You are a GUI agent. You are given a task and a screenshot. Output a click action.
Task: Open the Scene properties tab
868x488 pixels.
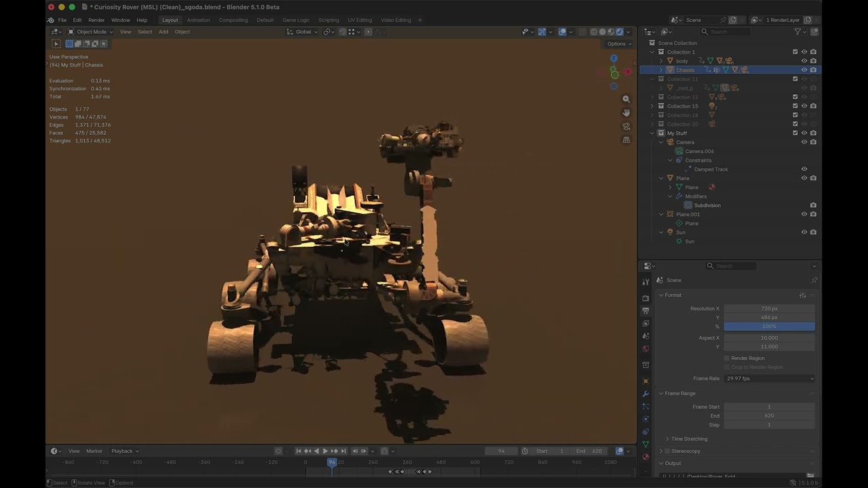[646, 335]
